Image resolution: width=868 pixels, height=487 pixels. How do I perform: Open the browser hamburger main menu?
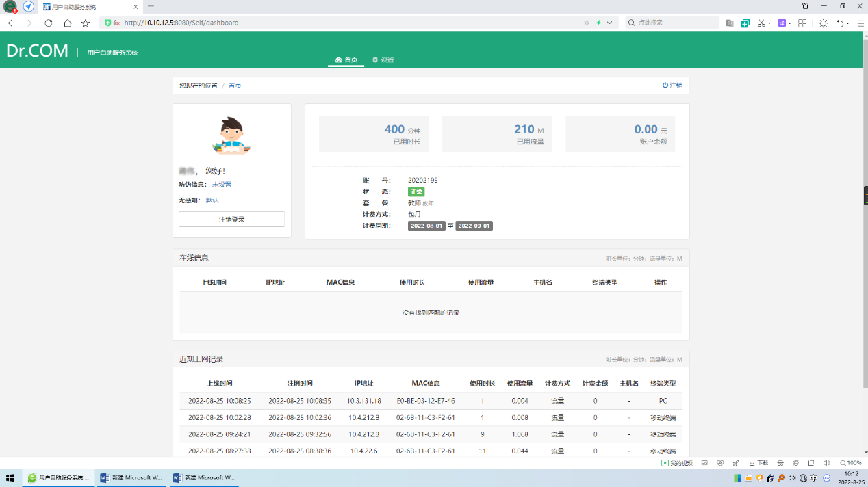coord(860,23)
